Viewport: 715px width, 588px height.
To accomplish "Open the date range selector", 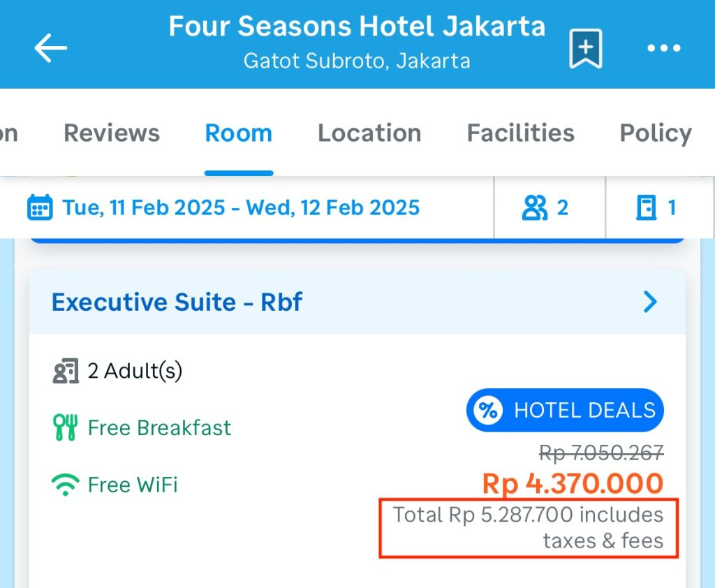I will (x=241, y=208).
